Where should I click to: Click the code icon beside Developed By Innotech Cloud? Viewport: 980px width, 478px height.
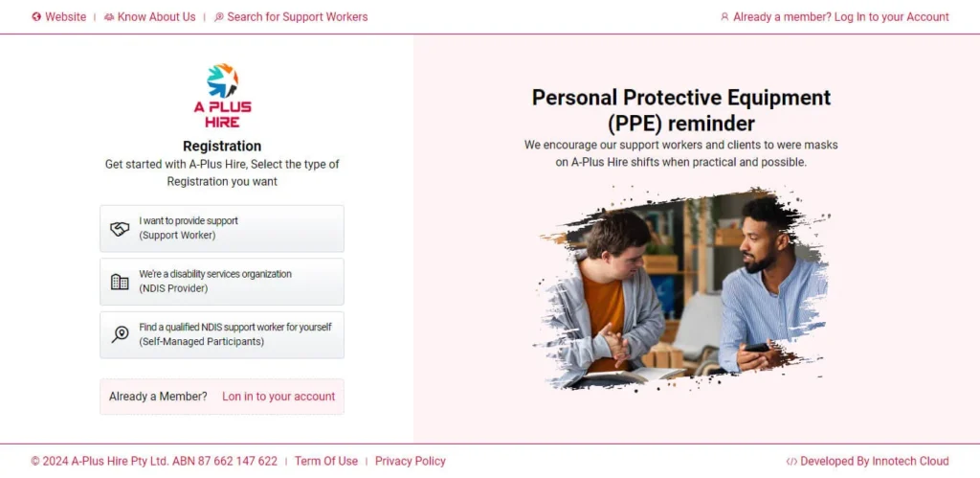(x=791, y=462)
